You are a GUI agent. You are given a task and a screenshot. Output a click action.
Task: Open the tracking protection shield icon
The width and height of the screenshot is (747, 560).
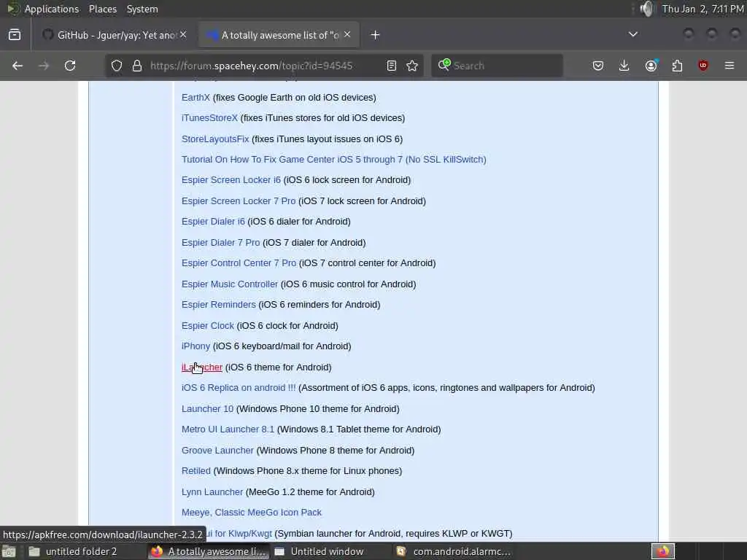click(117, 66)
